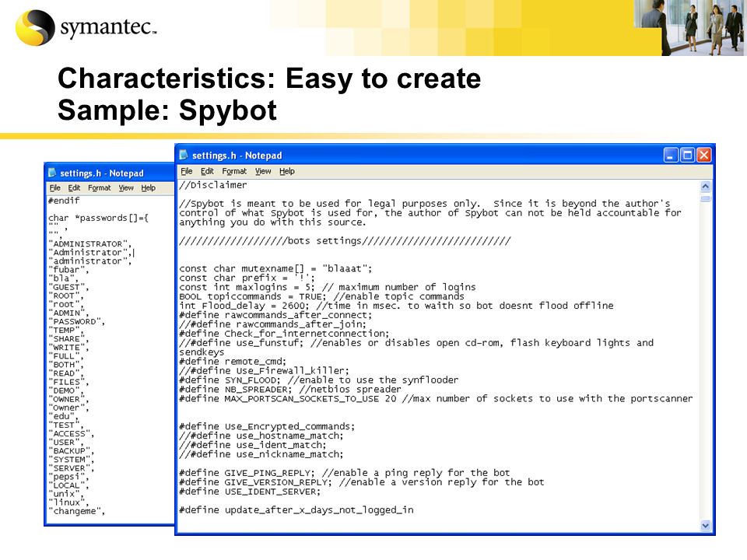Click MAX_PORTSCAN_SOCKETS_TO_USE line
747x560 pixels.
pos(436,398)
